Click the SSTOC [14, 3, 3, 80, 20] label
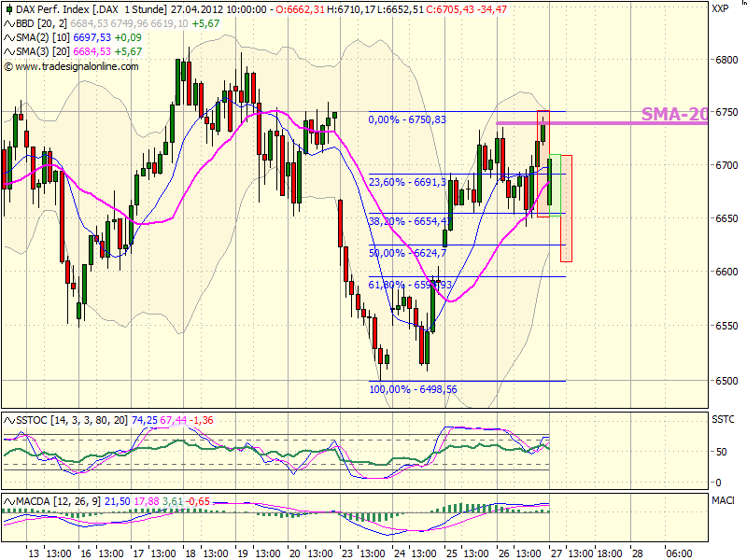747x560 pixels. [72, 420]
